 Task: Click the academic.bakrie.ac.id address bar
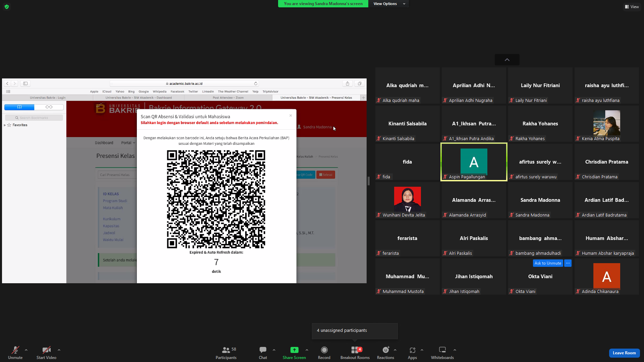[x=184, y=83]
